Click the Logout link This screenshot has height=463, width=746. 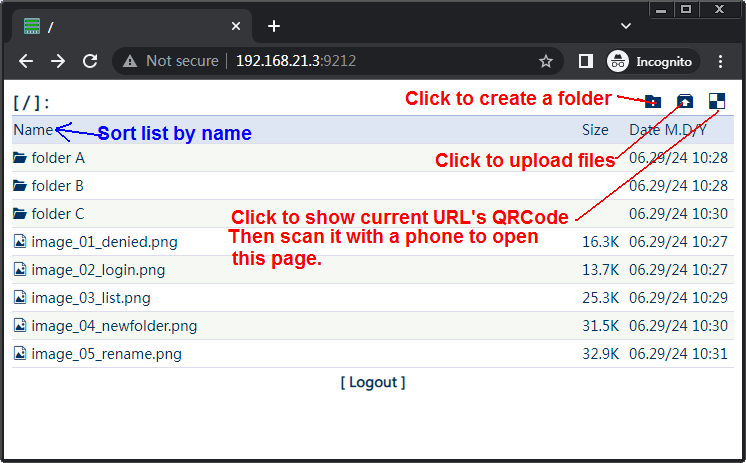point(373,382)
